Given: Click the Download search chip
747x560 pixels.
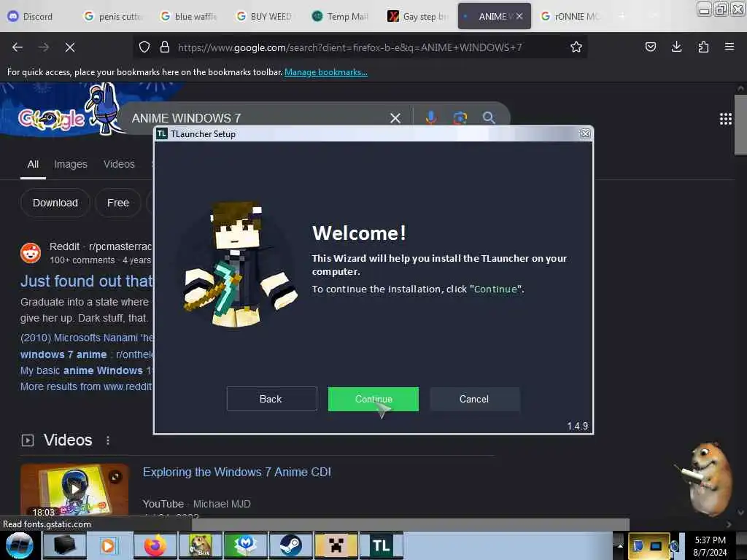Looking at the screenshot, I should [x=55, y=203].
